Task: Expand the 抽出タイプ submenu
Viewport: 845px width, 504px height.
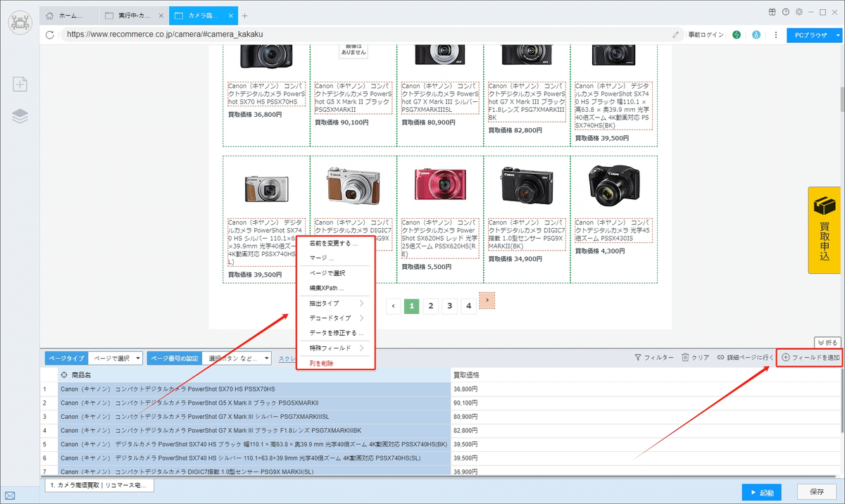Action: [x=336, y=303]
